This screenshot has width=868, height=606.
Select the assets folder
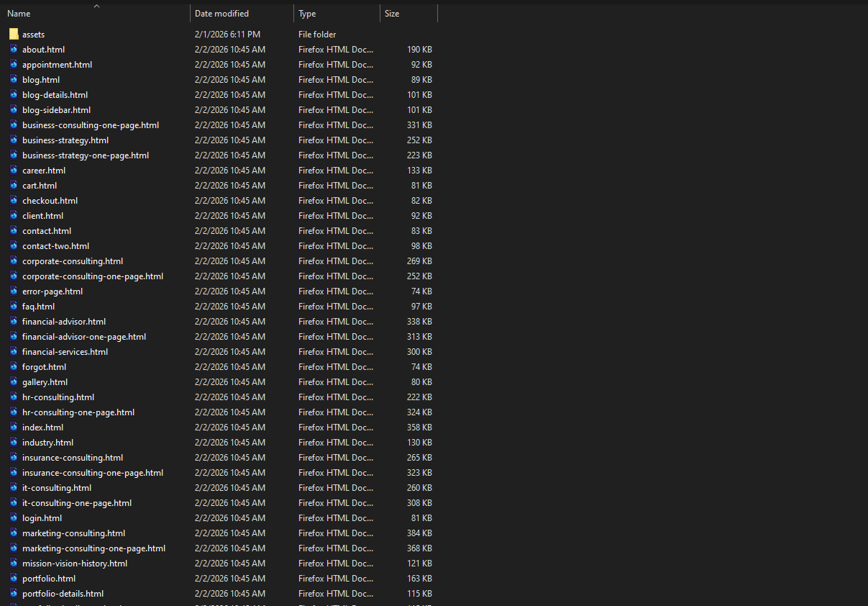pos(33,34)
